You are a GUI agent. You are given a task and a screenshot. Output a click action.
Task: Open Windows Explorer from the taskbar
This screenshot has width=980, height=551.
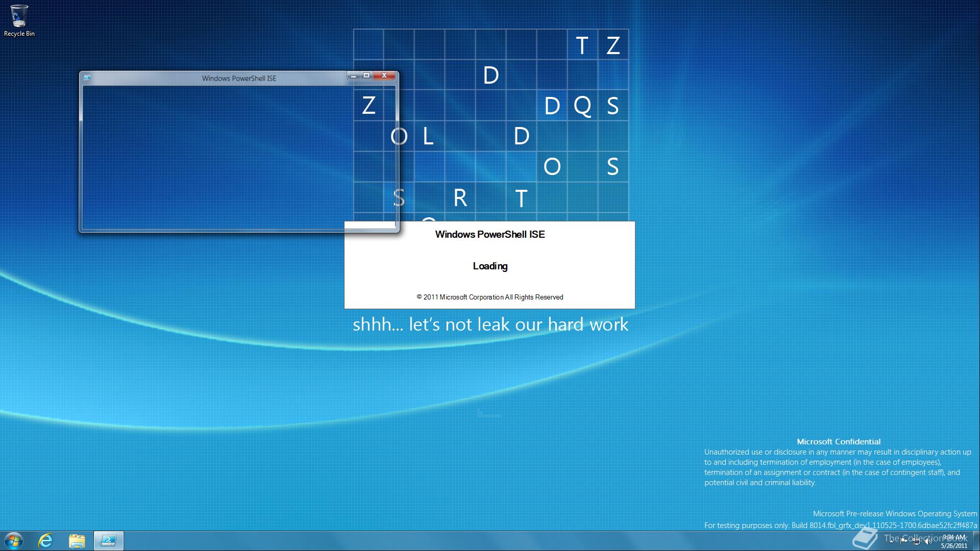coord(77,541)
